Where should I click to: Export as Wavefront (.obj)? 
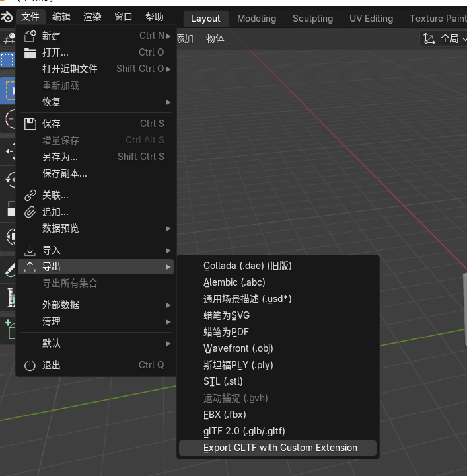tap(278, 348)
